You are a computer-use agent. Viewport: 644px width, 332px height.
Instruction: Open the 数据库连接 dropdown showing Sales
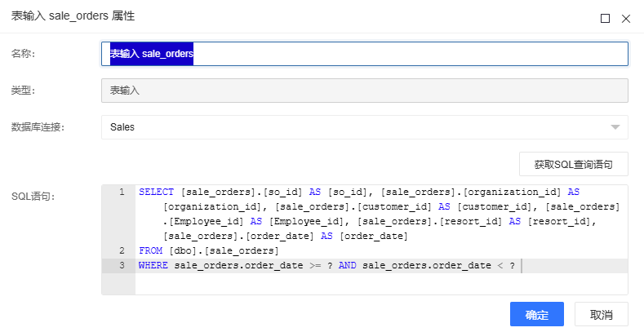pos(365,127)
